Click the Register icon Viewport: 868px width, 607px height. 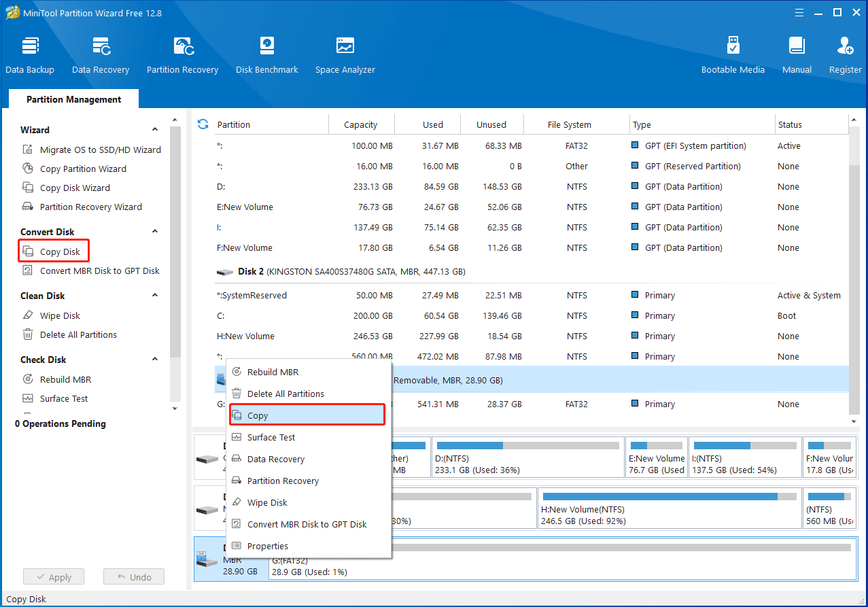(x=845, y=54)
